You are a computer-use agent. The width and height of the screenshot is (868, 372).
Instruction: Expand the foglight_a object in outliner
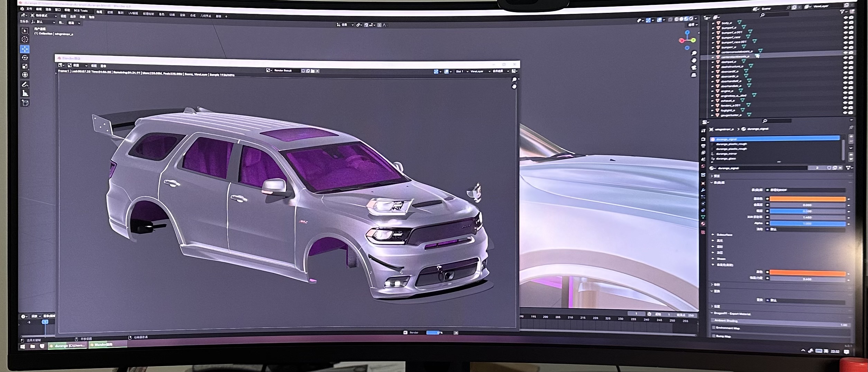coord(713,110)
